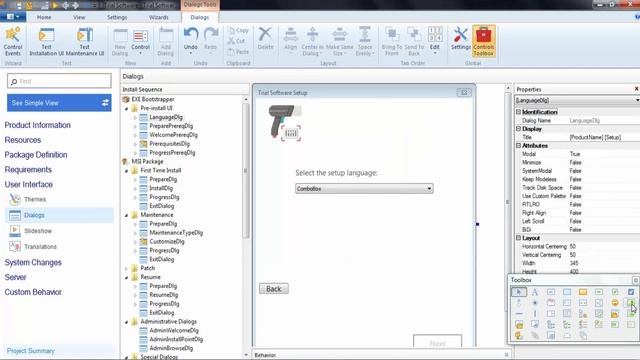The image size is (640, 360).
Task: Select ResumeDlg in the tree
Action: click(163, 295)
